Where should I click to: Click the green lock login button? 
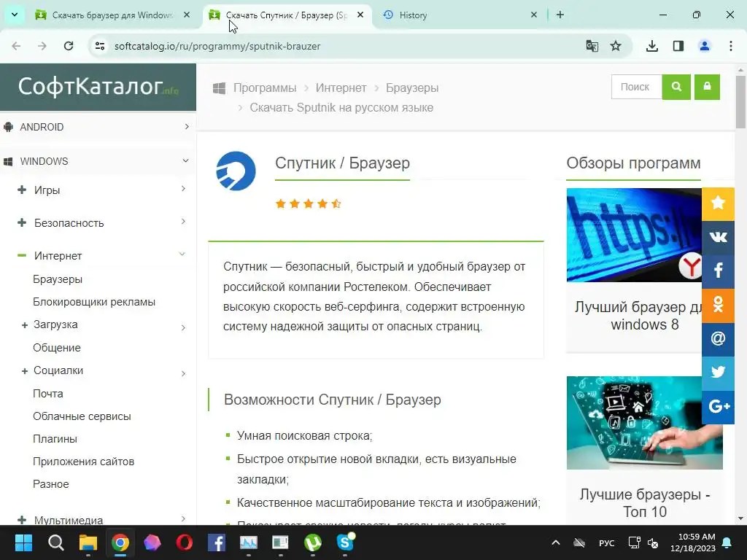point(707,87)
